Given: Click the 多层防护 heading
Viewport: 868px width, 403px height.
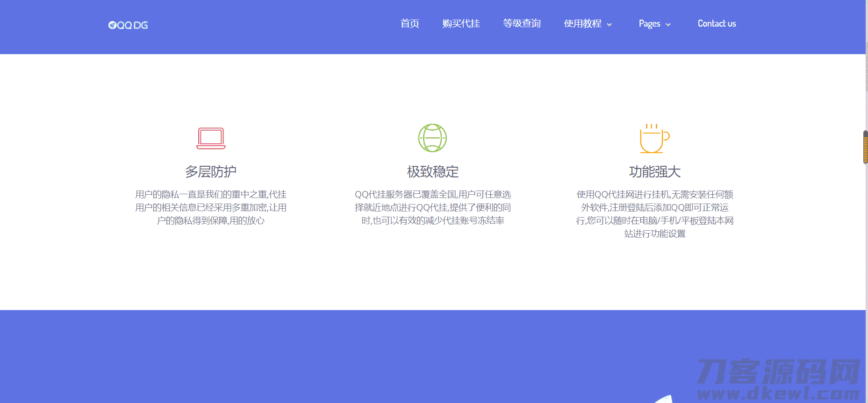Looking at the screenshot, I should click(211, 172).
